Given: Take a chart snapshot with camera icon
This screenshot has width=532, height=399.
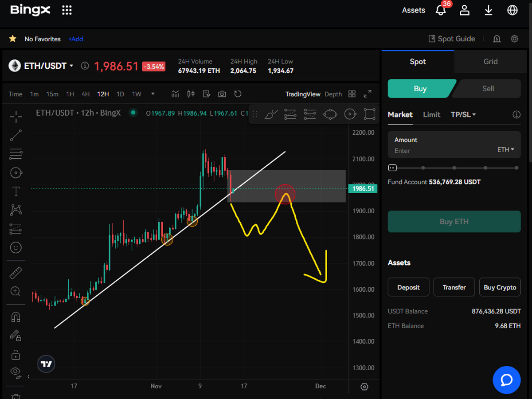Looking at the screenshot, I should (222, 94).
